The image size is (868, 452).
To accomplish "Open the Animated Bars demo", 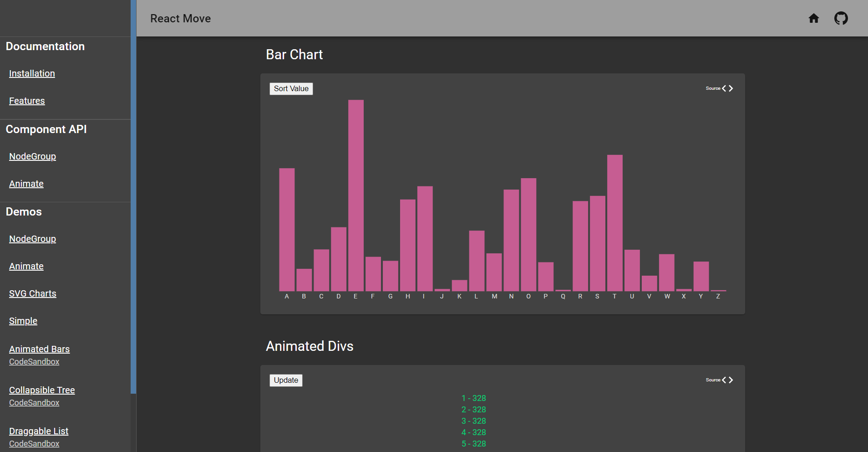I will 39,349.
